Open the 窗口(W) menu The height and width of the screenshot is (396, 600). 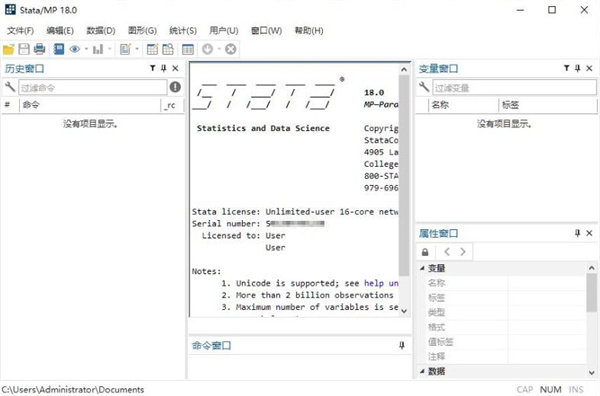point(266,30)
